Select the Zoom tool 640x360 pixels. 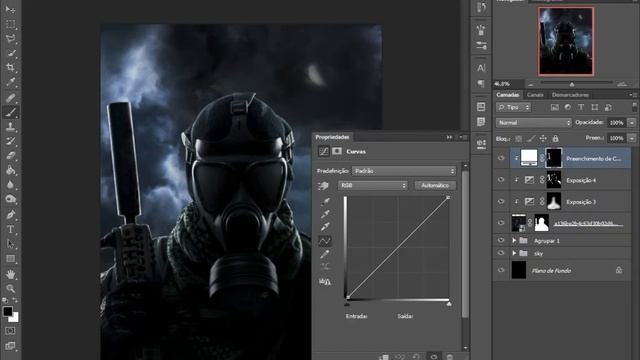(10, 289)
